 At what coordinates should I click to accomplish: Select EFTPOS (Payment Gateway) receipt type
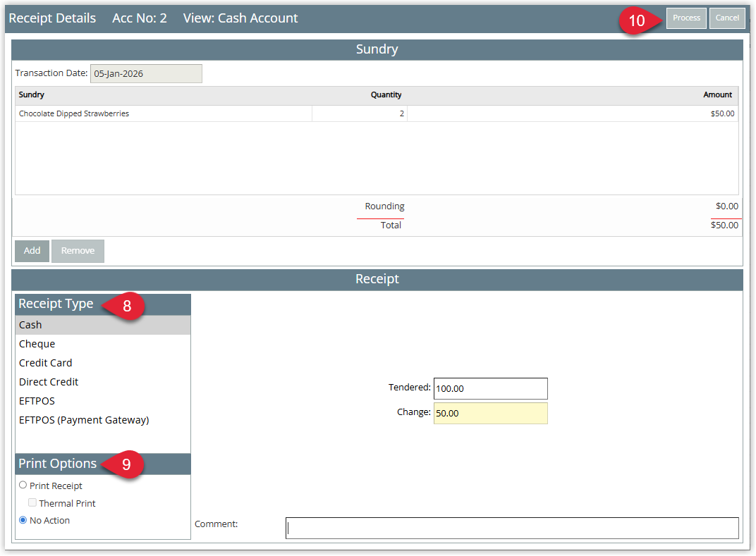click(x=103, y=420)
